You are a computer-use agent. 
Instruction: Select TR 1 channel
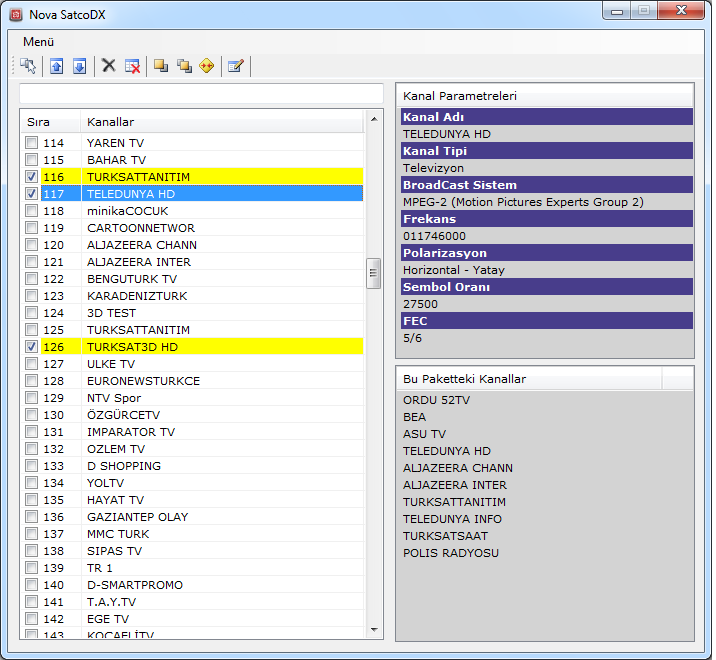click(x=192, y=568)
